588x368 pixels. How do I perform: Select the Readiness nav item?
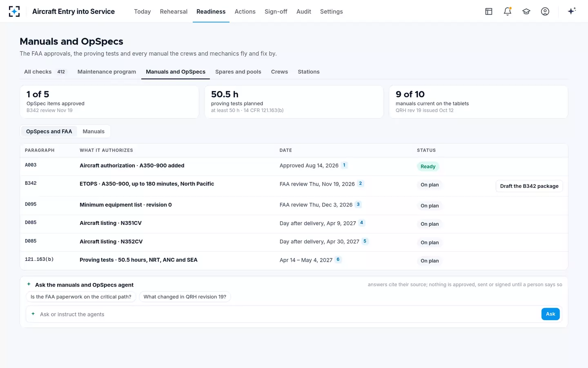[x=211, y=11]
